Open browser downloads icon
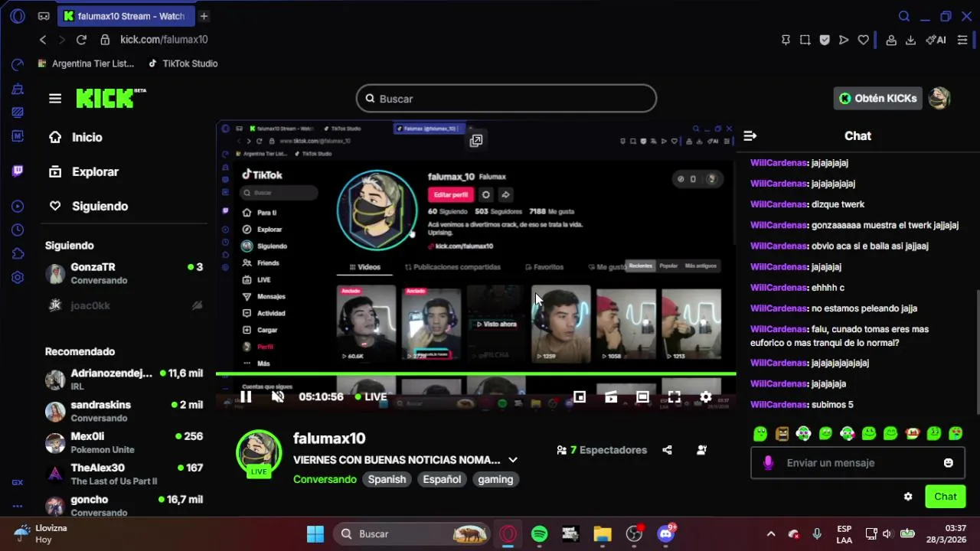Screen dimensions: 980x551 click(911, 40)
